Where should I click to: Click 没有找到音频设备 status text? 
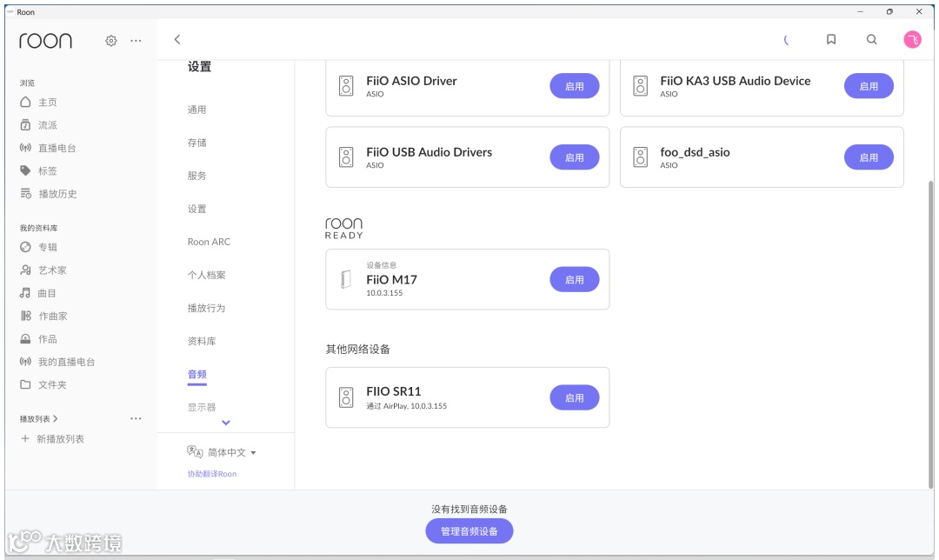pos(469,509)
